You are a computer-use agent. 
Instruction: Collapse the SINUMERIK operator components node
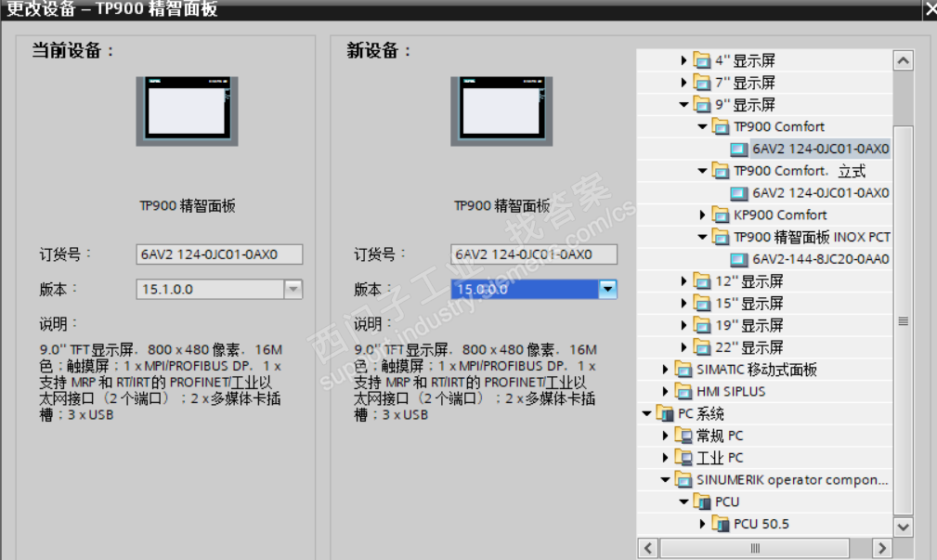coord(665,480)
